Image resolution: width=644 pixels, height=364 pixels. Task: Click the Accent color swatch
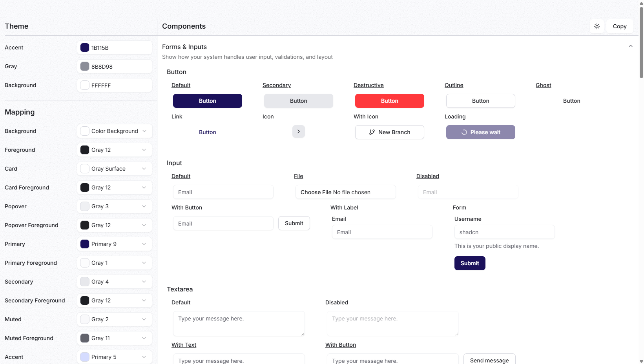(x=85, y=47)
